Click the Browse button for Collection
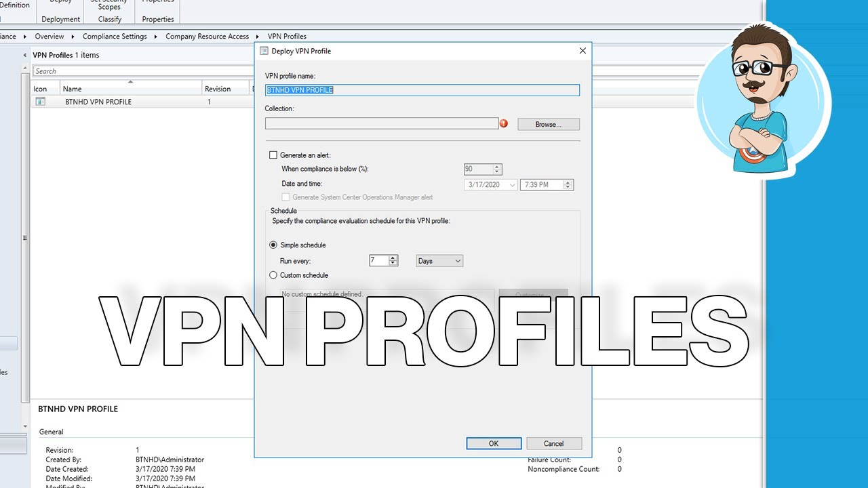The image size is (868, 488). [x=549, y=124]
